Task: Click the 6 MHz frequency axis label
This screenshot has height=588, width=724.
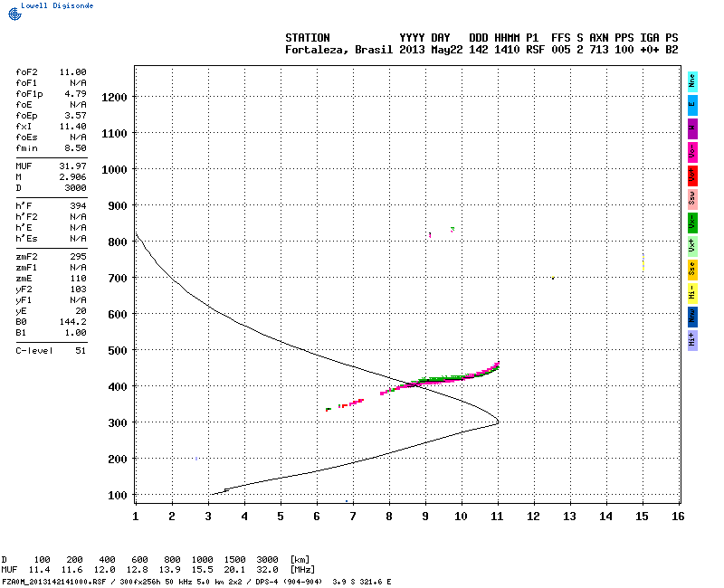Action: tap(317, 517)
